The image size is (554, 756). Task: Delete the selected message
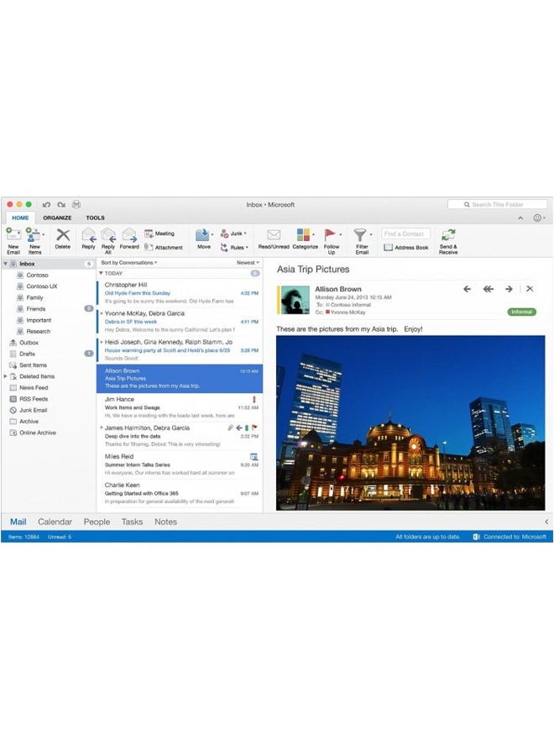click(63, 239)
